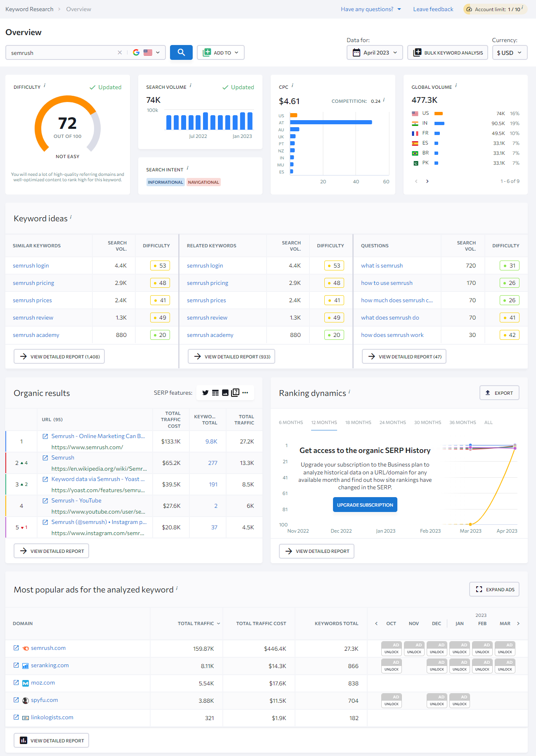Clear the semrush keyword search field
The width and height of the screenshot is (536, 756).
pyautogui.click(x=120, y=52)
